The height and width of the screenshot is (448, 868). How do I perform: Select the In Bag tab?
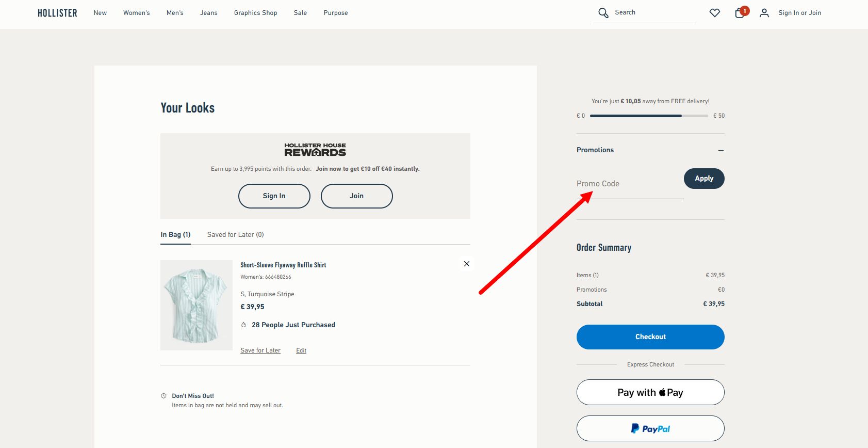(x=175, y=234)
